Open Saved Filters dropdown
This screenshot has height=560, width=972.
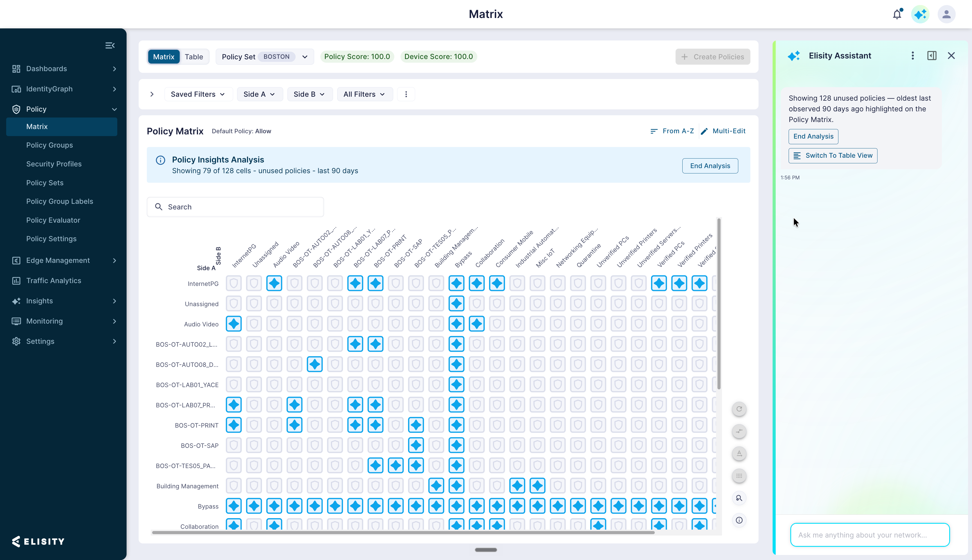click(x=198, y=94)
